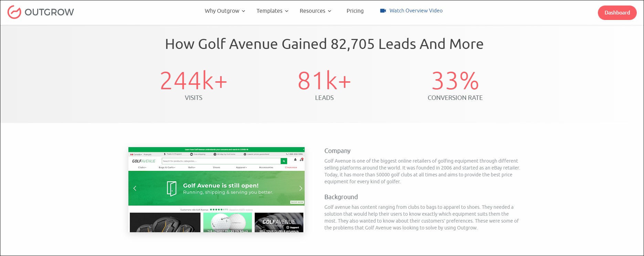Screen dimensions: 644x256
Task: Click the Support button in the screenshot
Action: [x=293, y=227]
